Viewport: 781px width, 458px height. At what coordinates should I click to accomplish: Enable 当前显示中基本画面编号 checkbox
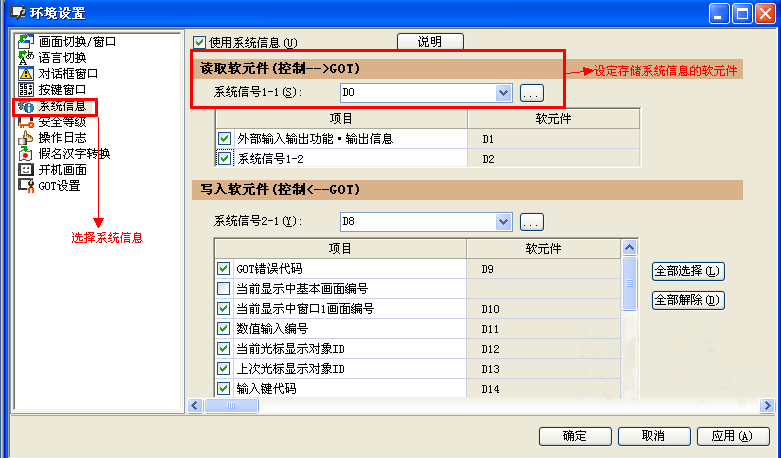[x=224, y=289]
